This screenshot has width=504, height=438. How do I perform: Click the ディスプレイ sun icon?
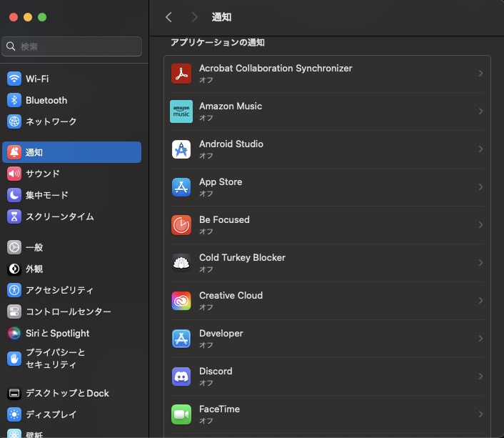(14, 414)
